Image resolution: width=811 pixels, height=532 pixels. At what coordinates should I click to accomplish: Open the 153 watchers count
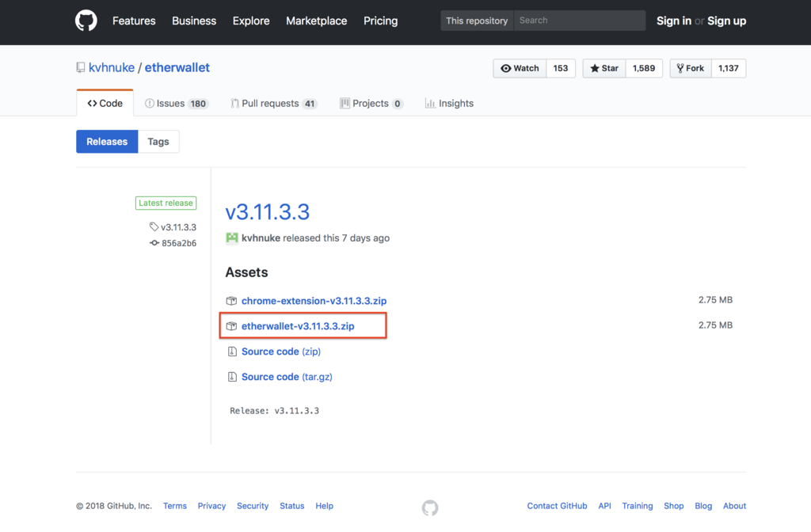[561, 68]
